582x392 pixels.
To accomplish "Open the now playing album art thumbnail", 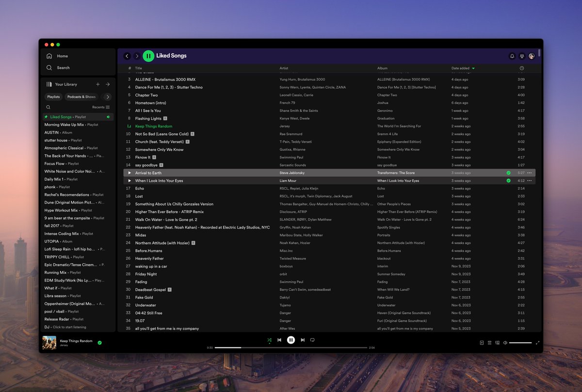I will pos(49,343).
